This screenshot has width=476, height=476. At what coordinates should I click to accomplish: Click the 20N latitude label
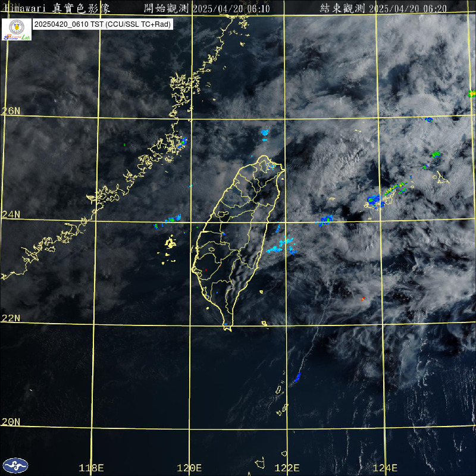coord(11,422)
